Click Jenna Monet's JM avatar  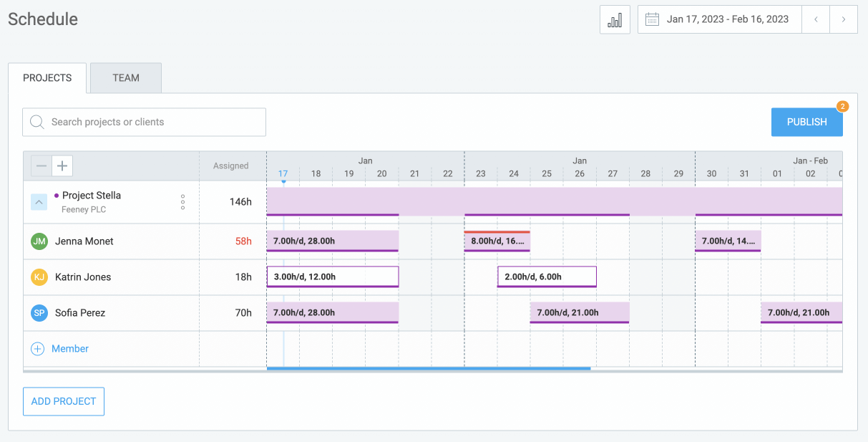[x=39, y=241]
